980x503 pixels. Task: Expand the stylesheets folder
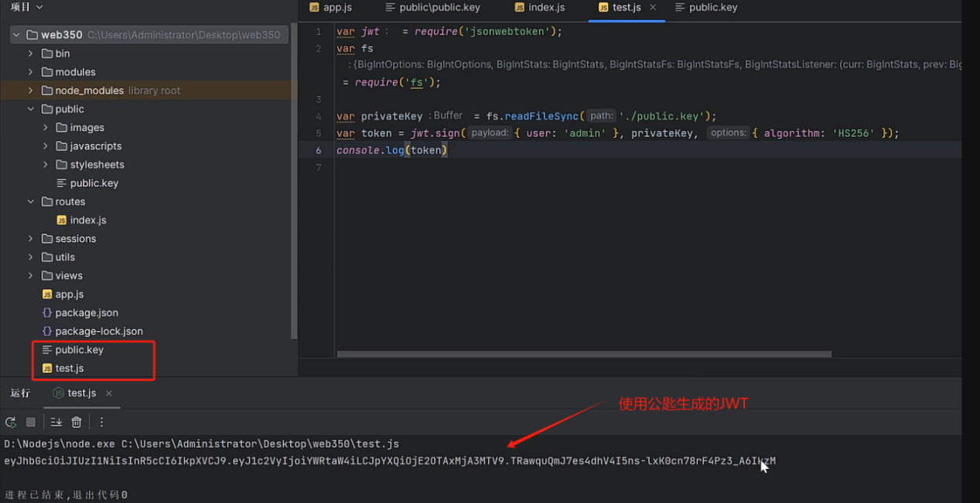click(46, 165)
